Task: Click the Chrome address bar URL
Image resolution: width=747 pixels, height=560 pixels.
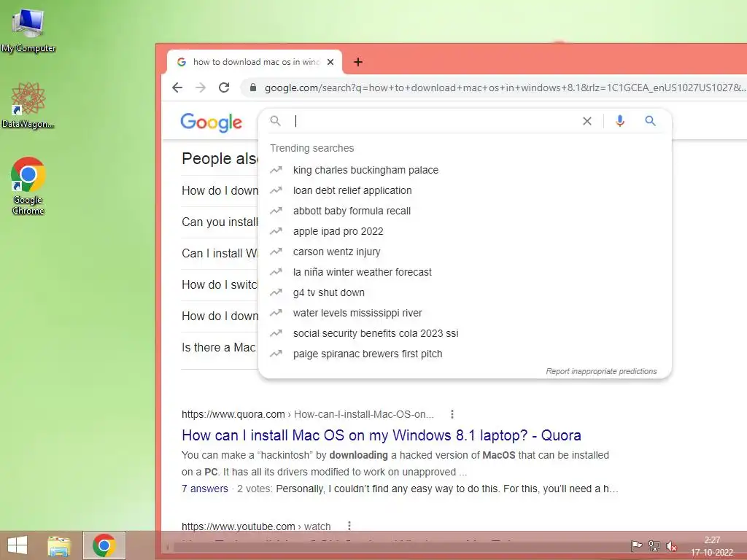Action: click(x=505, y=87)
